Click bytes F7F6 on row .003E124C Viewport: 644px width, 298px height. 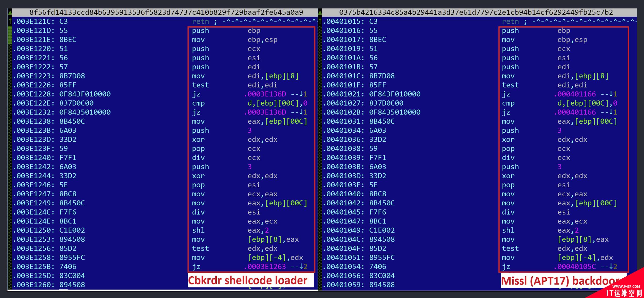(68, 212)
